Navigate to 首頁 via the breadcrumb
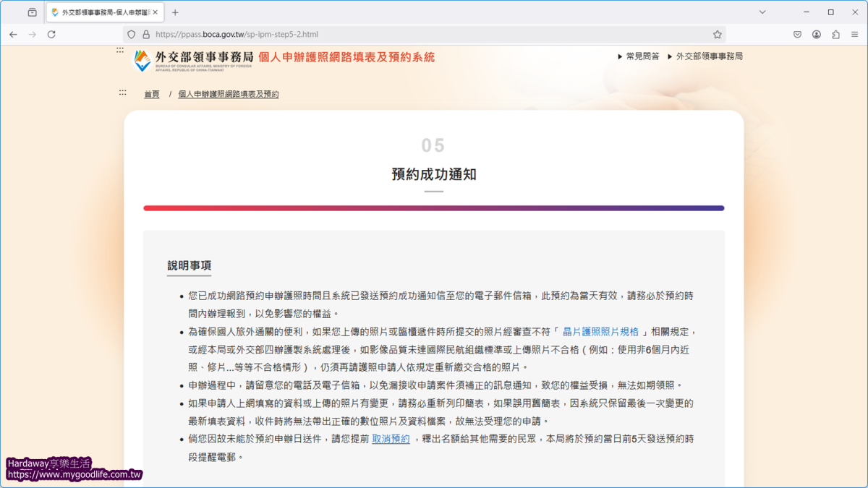868x488 pixels. (x=150, y=93)
